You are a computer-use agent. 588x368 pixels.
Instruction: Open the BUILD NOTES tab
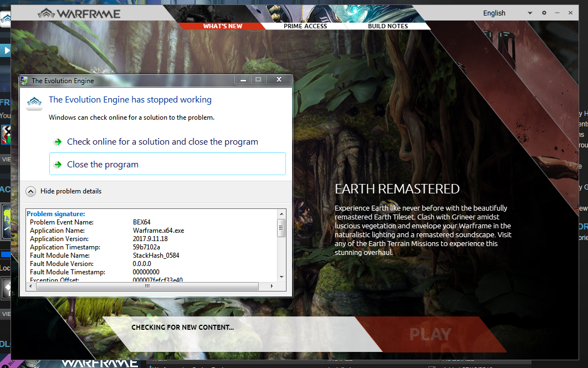[387, 25]
